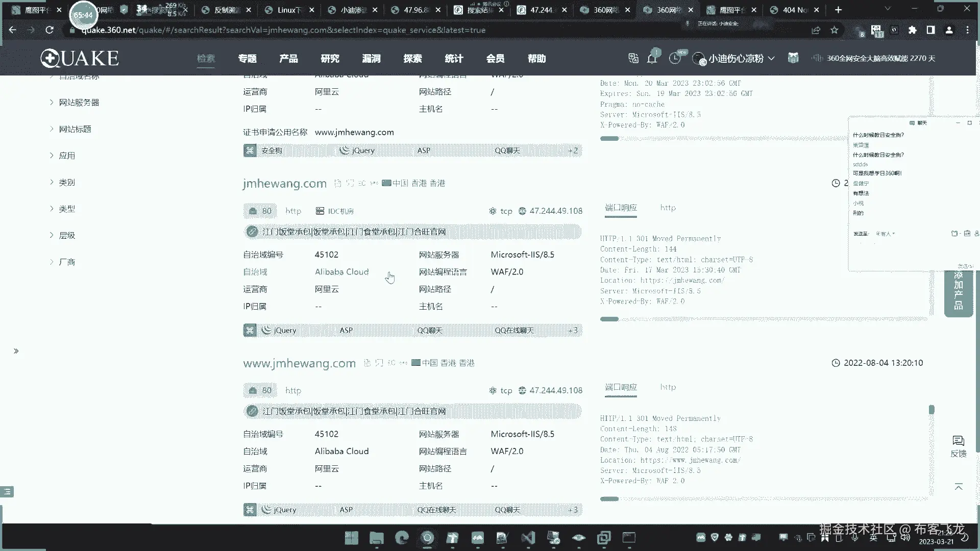Open the history clock icon in header
Viewport: 980px width, 551px height.
pyautogui.click(x=675, y=59)
